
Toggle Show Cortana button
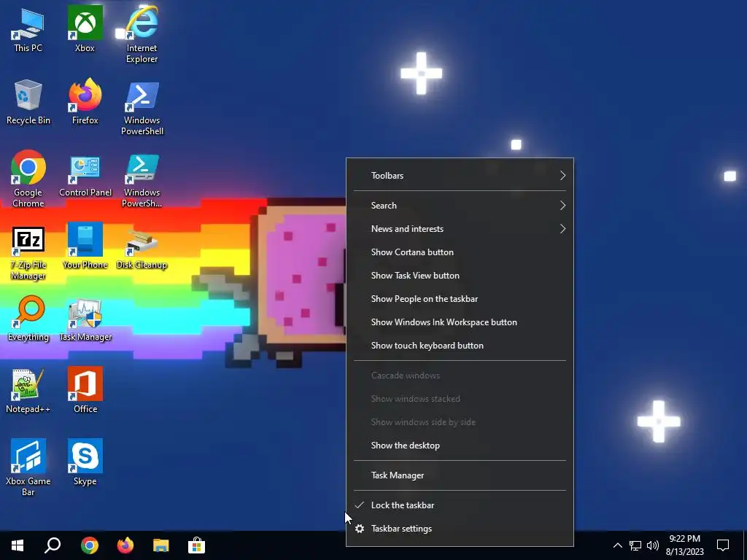coord(460,252)
